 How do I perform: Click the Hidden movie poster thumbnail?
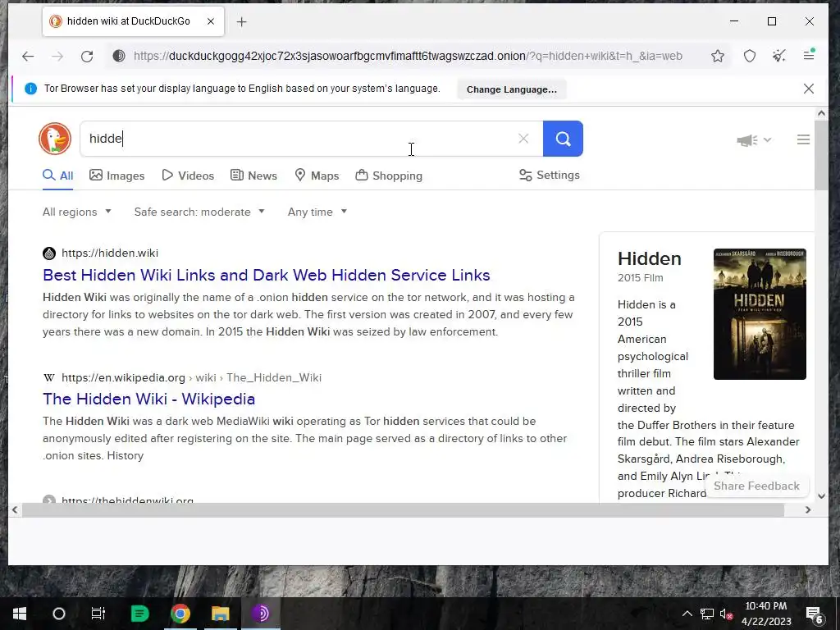coord(760,314)
